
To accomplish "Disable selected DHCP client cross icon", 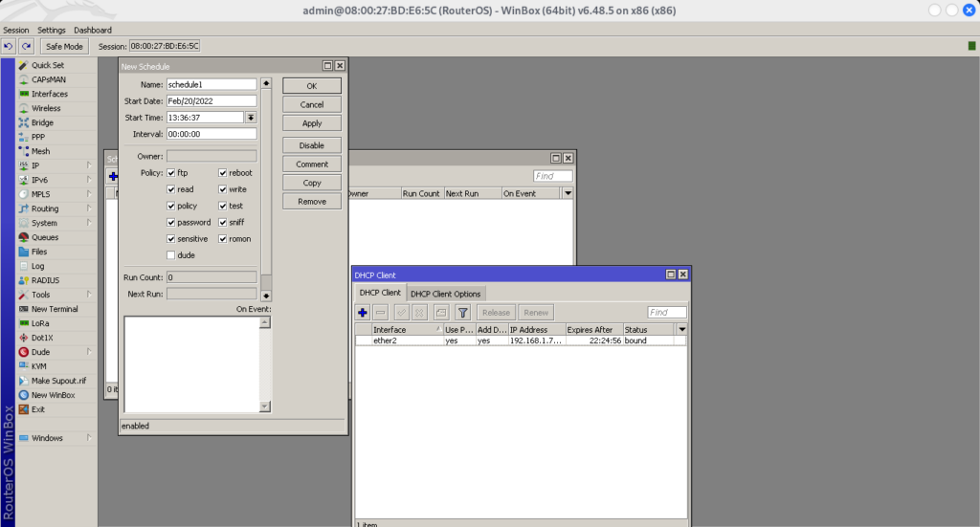I will (x=420, y=312).
